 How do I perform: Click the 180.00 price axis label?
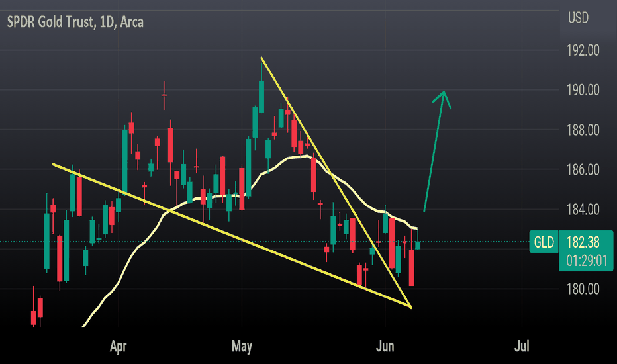583,289
